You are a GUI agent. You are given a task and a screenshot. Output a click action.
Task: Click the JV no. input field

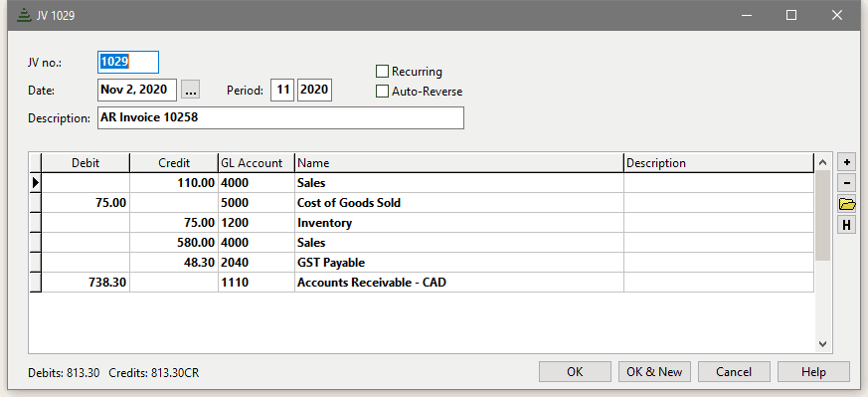tap(128, 62)
